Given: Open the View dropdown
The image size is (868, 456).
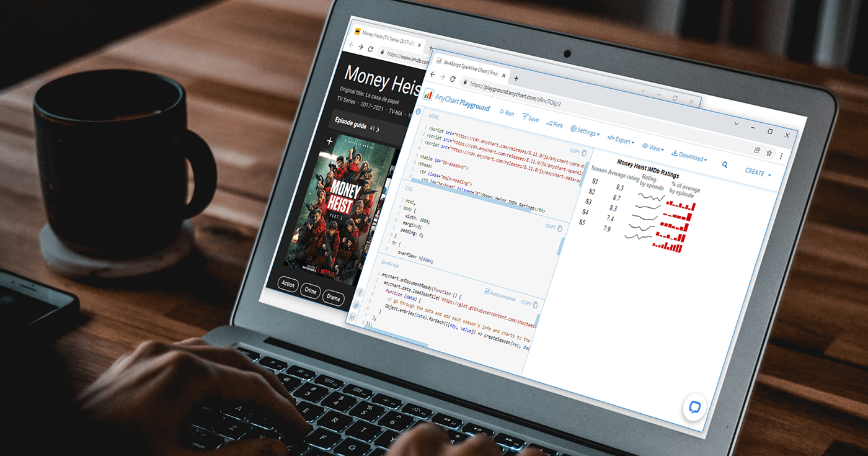Looking at the screenshot, I should [652, 148].
